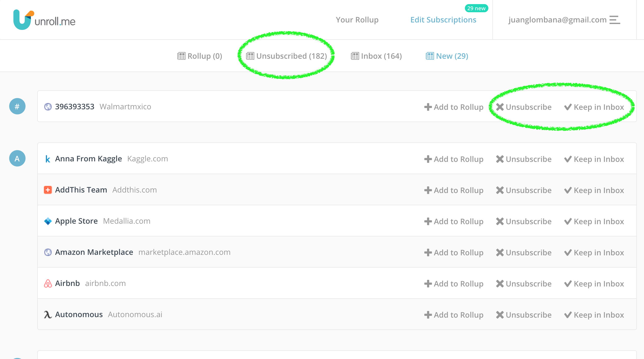Keep 396393353 Walmartmxico in Inbox
This screenshot has width=644, height=359.
click(x=594, y=107)
